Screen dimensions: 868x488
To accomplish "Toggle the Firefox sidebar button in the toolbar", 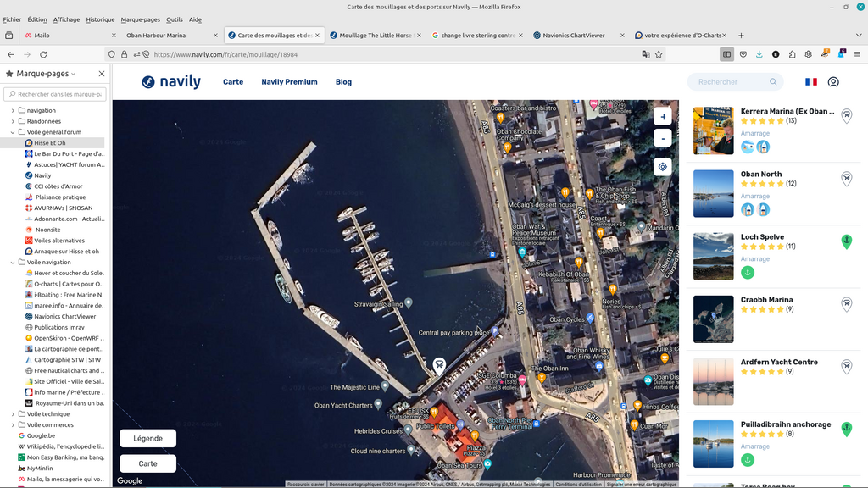I will click(726, 54).
